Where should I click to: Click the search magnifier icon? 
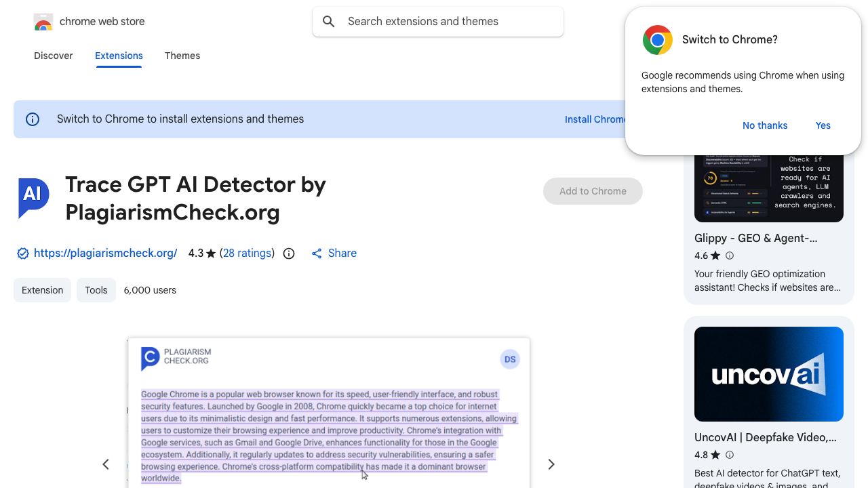[x=329, y=22]
